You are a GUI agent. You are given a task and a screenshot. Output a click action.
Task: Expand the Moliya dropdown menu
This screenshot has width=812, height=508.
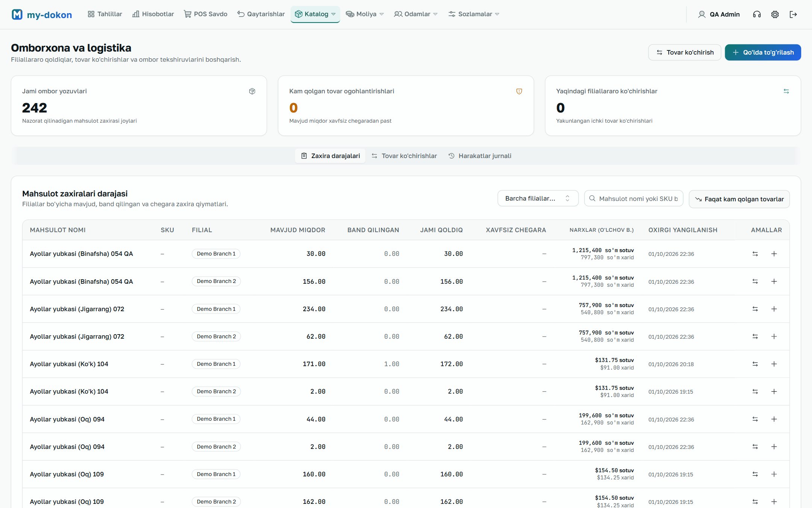[365, 14]
